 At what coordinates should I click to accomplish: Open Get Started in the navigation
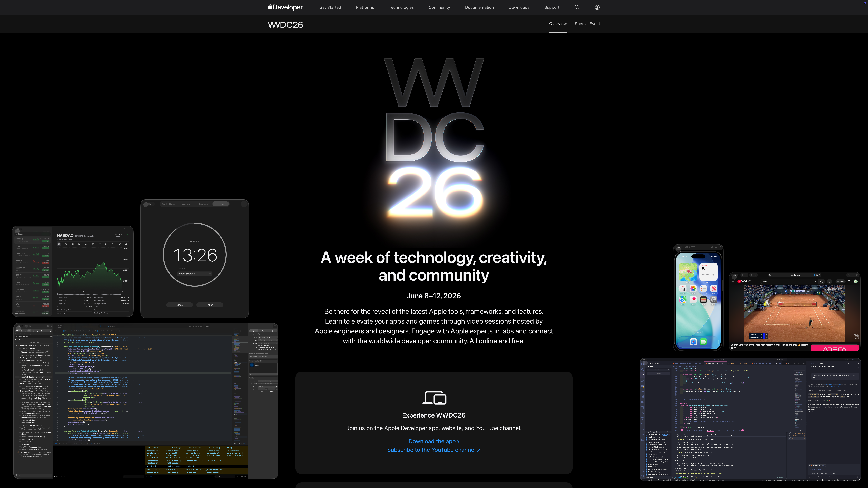pos(330,7)
